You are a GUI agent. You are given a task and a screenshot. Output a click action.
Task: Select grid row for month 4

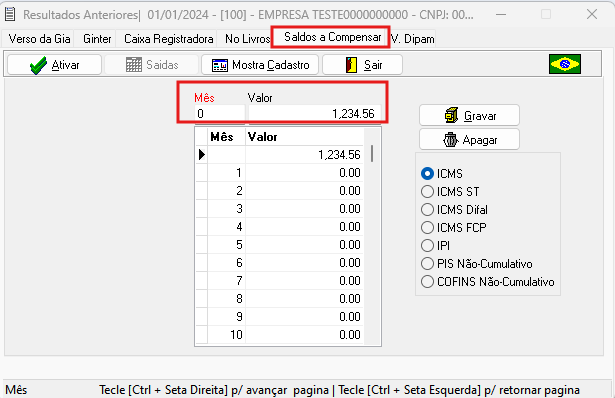click(280, 227)
